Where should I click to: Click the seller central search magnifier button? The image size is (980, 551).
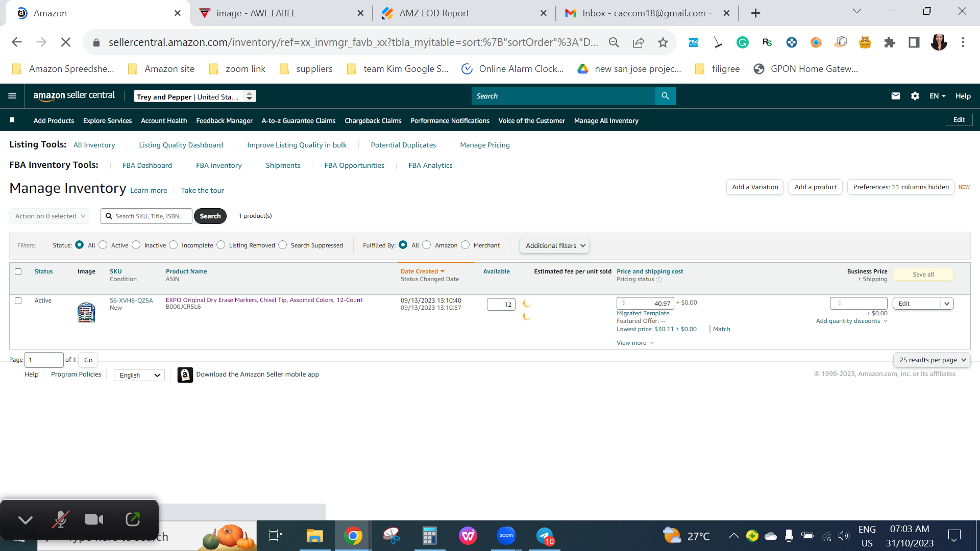(665, 96)
